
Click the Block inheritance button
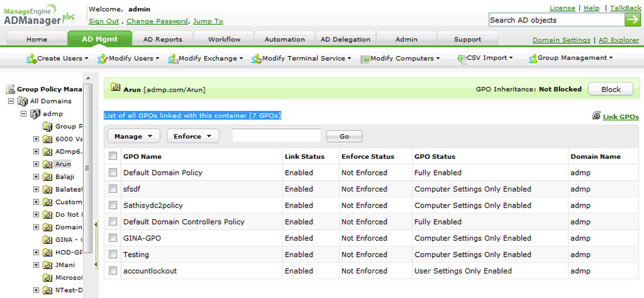[x=611, y=90]
